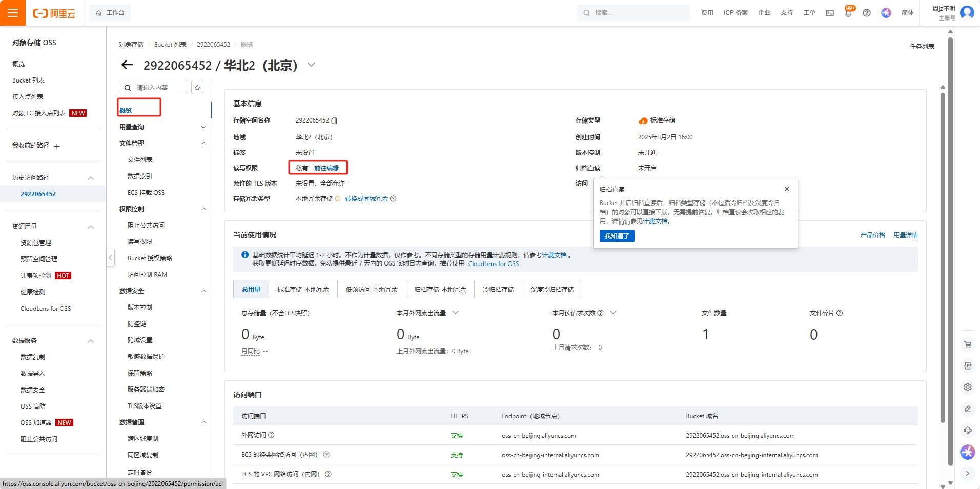Open 本月外网流出流量 dropdown
Screen dimensions: 980x489
(x=455, y=313)
